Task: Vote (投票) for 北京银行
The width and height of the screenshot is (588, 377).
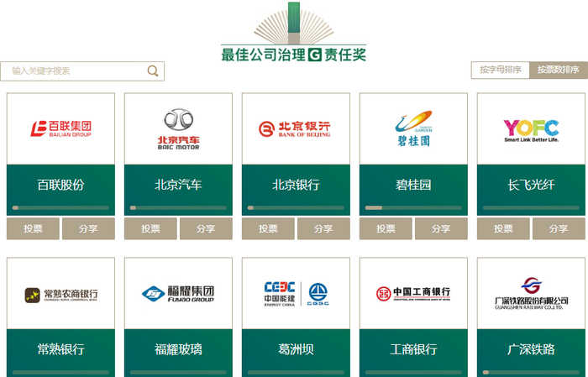Action: point(268,228)
